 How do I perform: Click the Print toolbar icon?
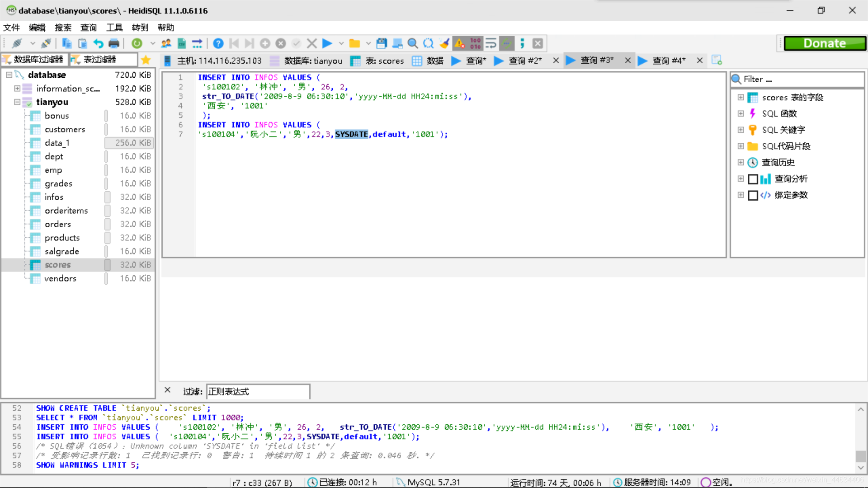coord(114,43)
